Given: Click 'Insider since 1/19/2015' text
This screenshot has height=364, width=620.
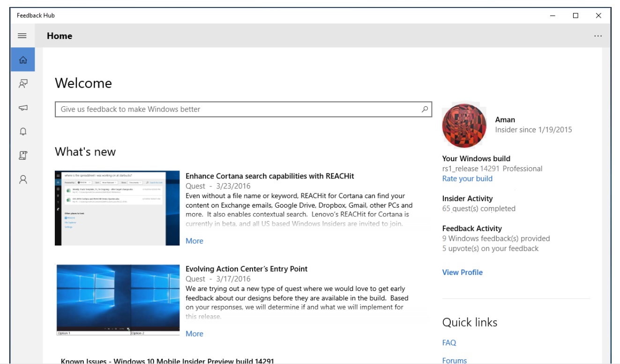Looking at the screenshot, I should click(x=533, y=130).
